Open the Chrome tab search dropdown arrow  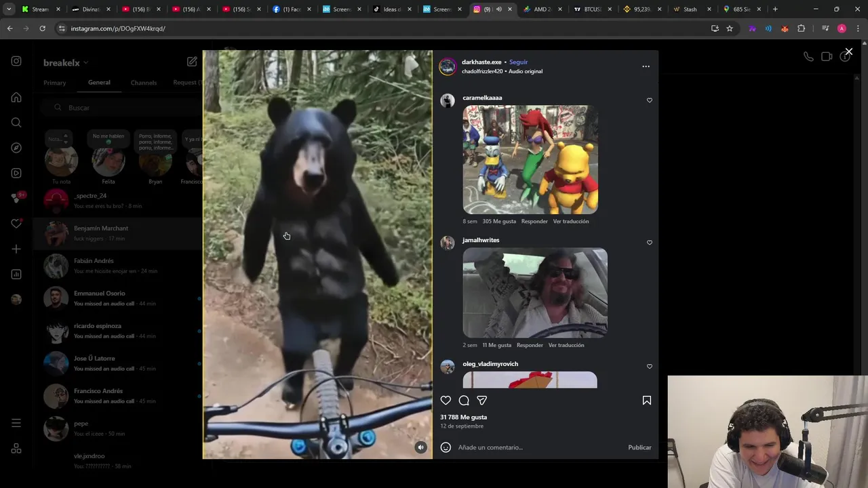coord(9,9)
